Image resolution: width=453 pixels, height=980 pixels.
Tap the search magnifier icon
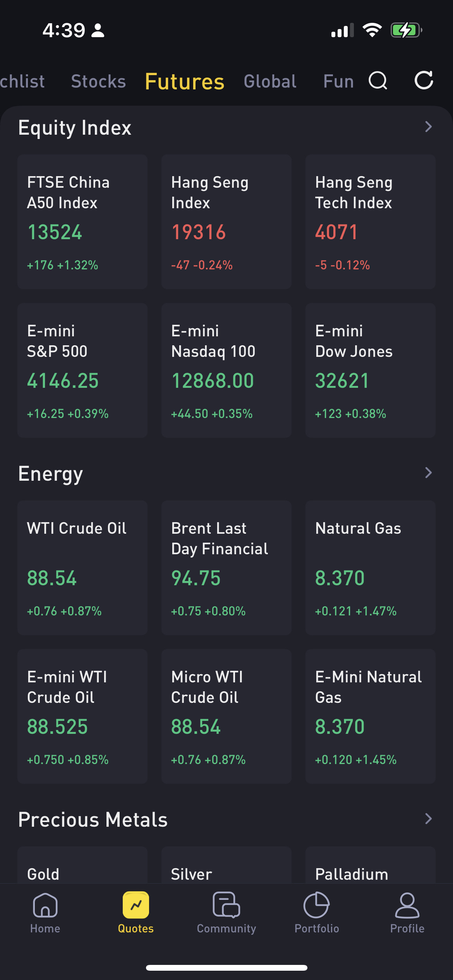[378, 81]
